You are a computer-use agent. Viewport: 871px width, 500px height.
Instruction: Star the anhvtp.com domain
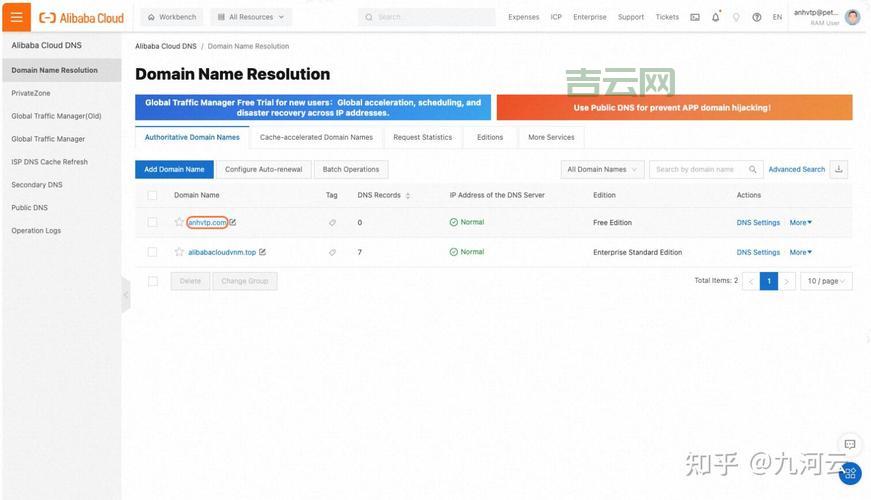tap(179, 222)
